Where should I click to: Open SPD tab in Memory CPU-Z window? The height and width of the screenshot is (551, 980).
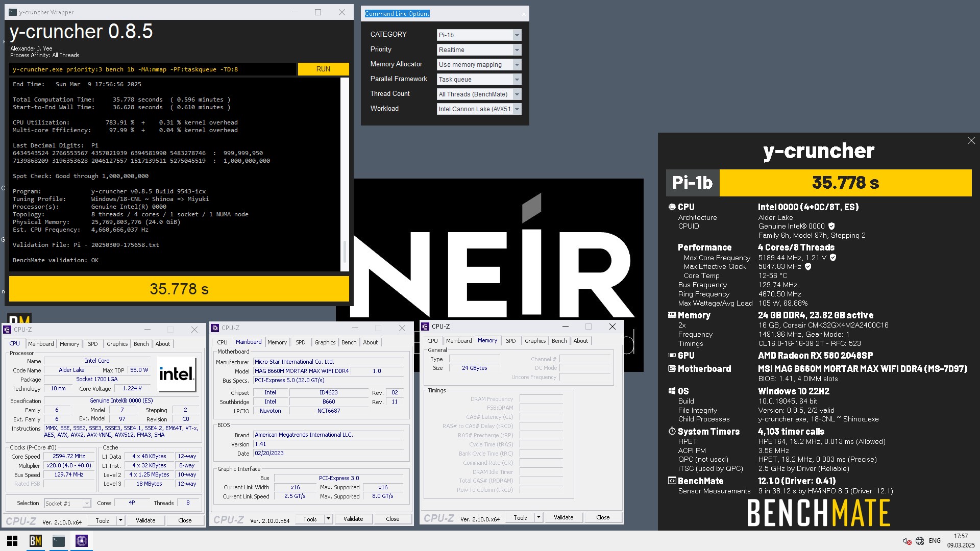[x=511, y=341]
